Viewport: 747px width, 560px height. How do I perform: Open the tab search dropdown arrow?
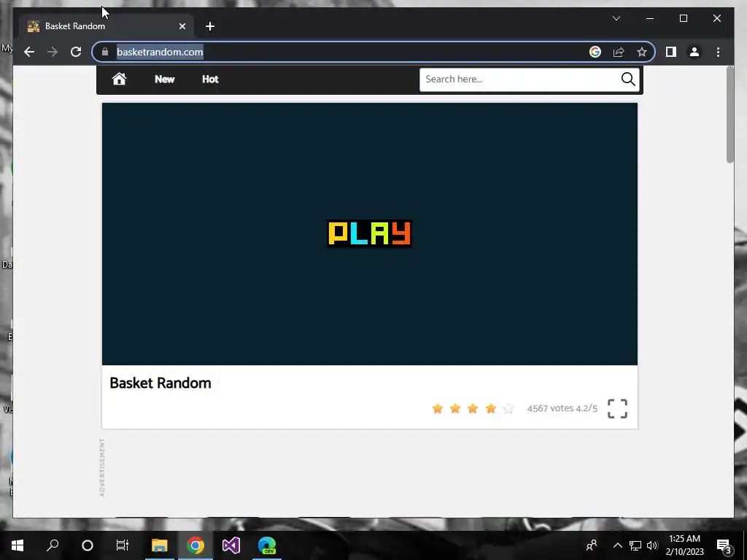616,18
